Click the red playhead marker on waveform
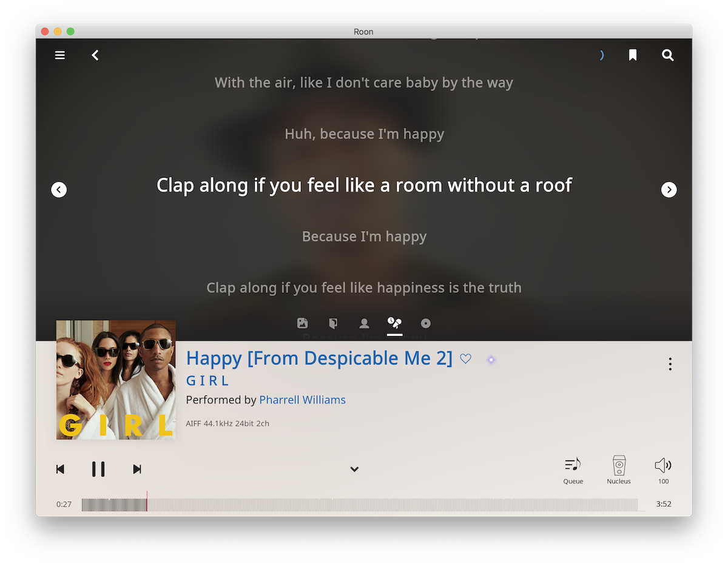The width and height of the screenshot is (728, 564). [x=147, y=502]
